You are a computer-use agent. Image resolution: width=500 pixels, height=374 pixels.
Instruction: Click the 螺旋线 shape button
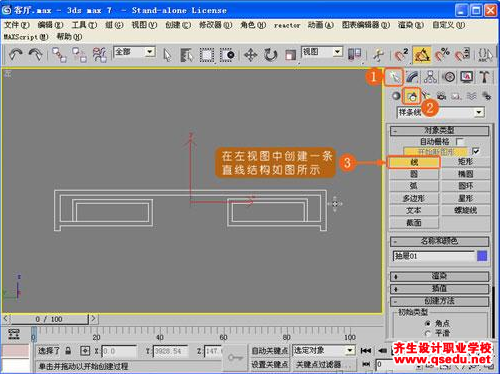pyautogui.click(x=465, y=211)
